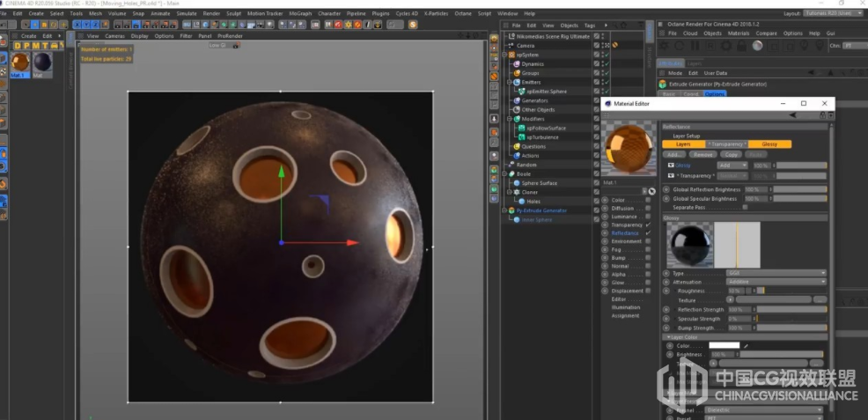Screen dimensions: 868x420
Task: Open the Octane Materials menu
Action: pyautogui.click(x=739, y=33)
